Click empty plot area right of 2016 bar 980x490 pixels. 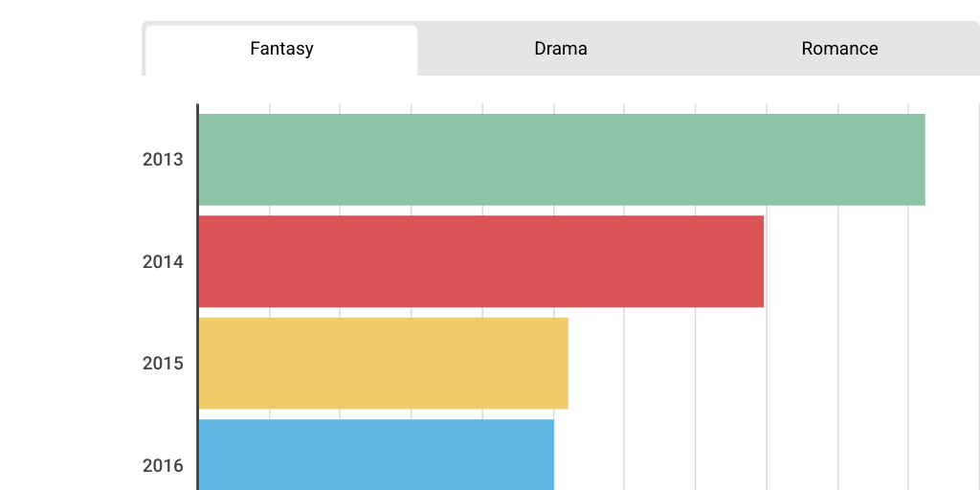pyautogui.click(x=766, y=457)
